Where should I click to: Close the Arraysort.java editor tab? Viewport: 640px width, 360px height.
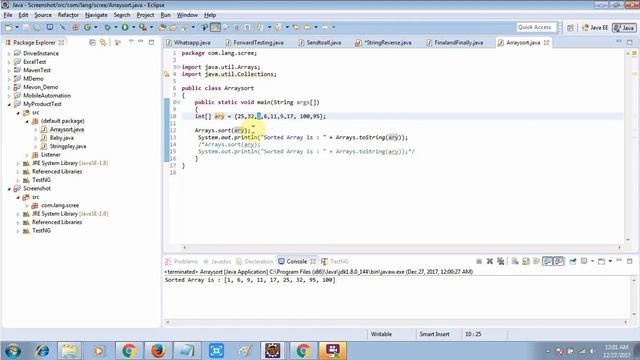[546, 42]
